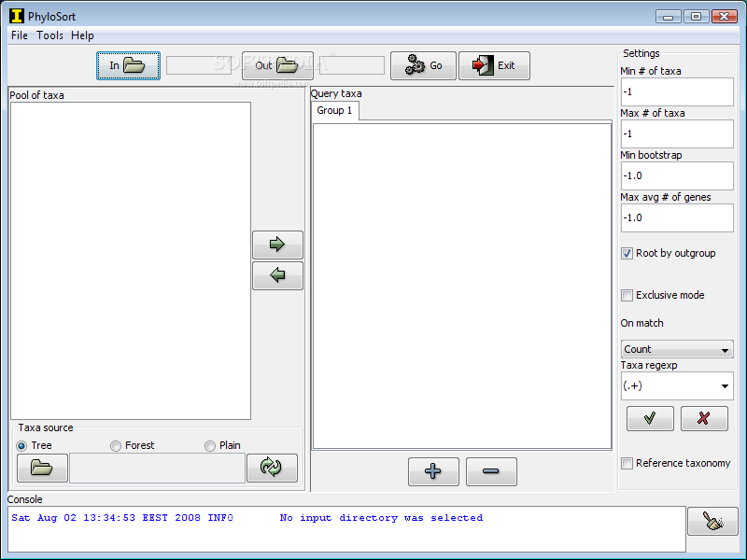
Task: Open the File menu
Action: 20,35
